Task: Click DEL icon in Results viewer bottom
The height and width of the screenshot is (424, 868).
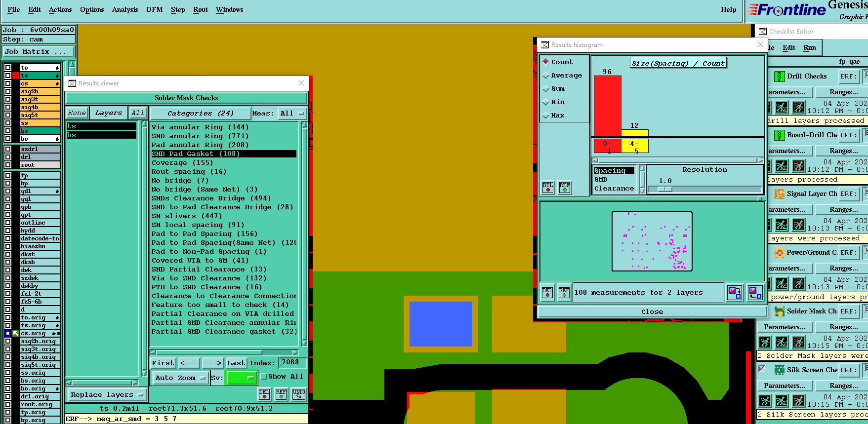Action: pyautogui.click(x=264, y=394)
